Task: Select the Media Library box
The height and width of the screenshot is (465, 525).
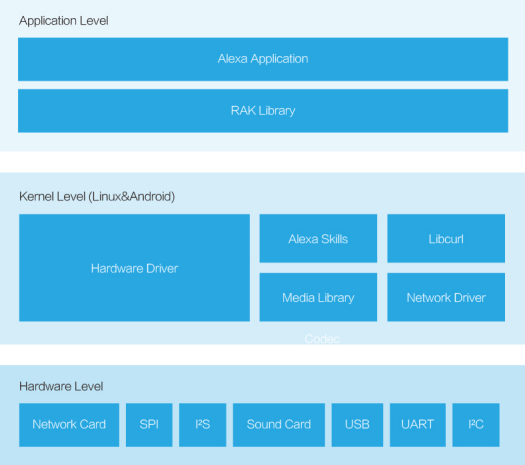Action: [318, 297]
